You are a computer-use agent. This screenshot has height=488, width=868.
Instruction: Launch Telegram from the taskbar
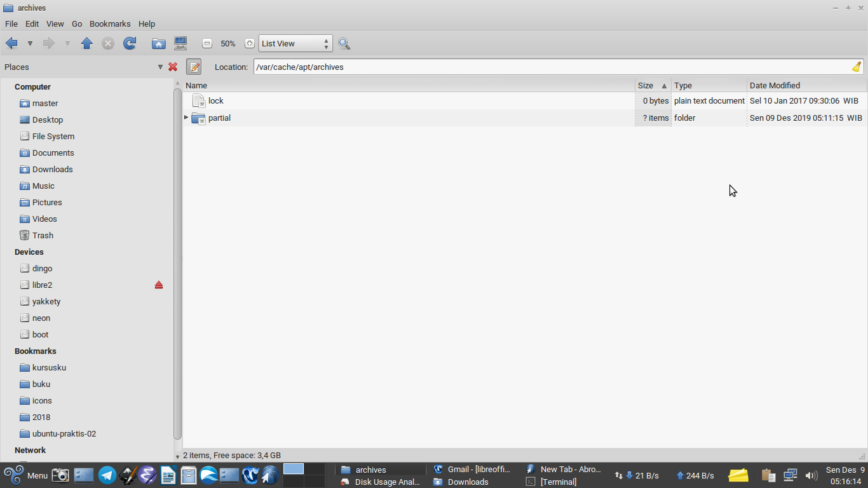(x=107, y=475)
